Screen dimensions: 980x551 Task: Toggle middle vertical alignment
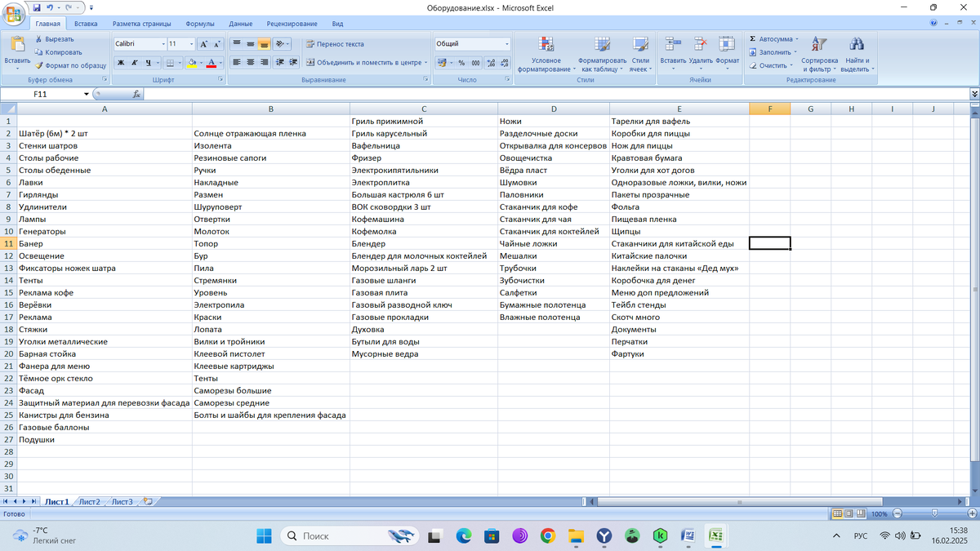(x=250, y=44)
